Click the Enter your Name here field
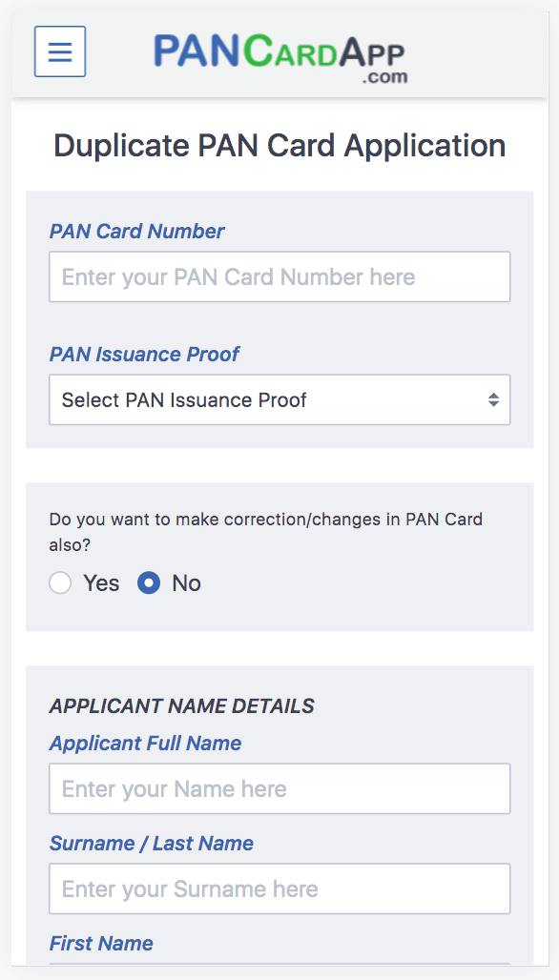The image size is (559, 980). (279, 788)
